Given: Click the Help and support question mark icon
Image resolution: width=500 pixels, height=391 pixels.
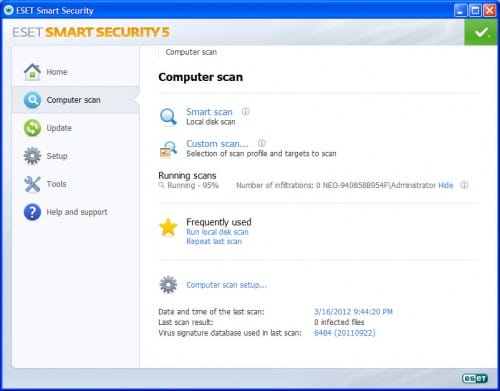Looking at the screenshot, I should pos(32,212).
